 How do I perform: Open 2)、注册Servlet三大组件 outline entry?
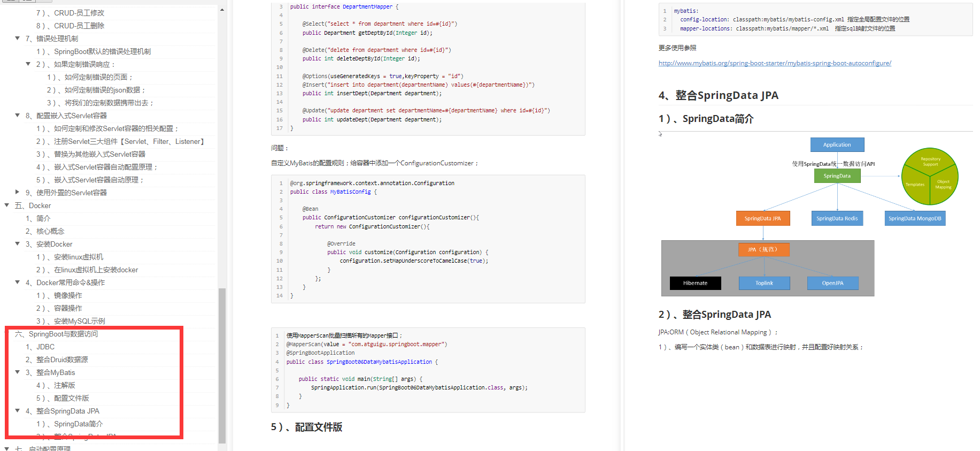point(120,141)
